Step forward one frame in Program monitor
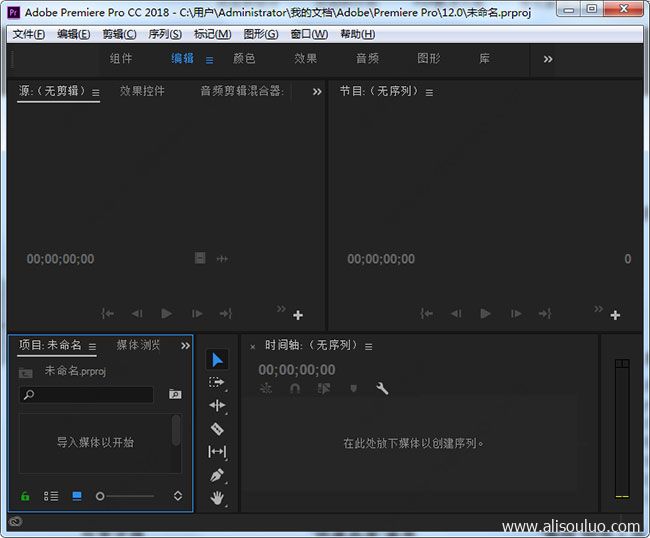 coord(516,314)
